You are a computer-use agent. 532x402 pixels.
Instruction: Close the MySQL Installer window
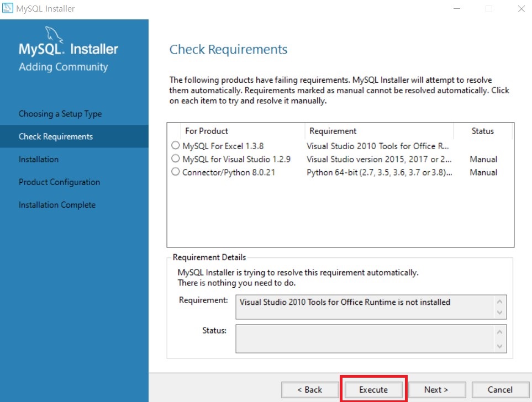coord(522,8)
